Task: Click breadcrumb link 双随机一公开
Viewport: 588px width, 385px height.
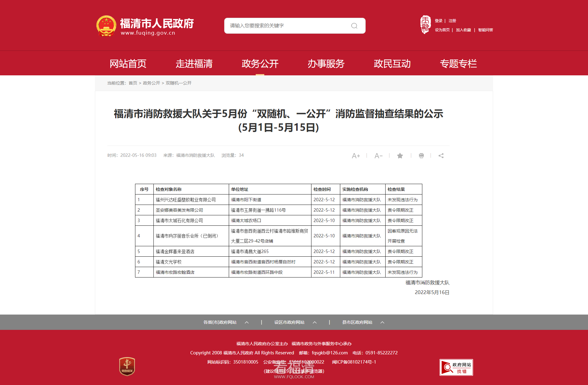Action: coord(179,83)
